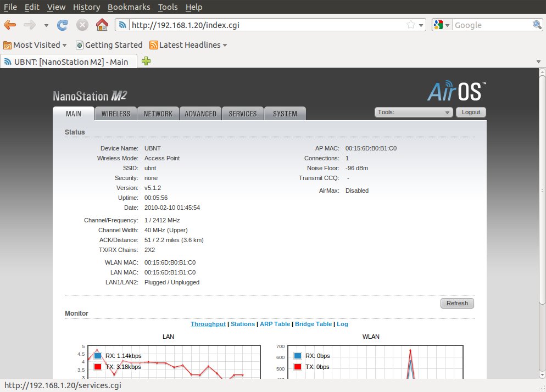546x392 pixels.
Task: Click the scrollbar down arrow
Action: [x=542, y=375]
